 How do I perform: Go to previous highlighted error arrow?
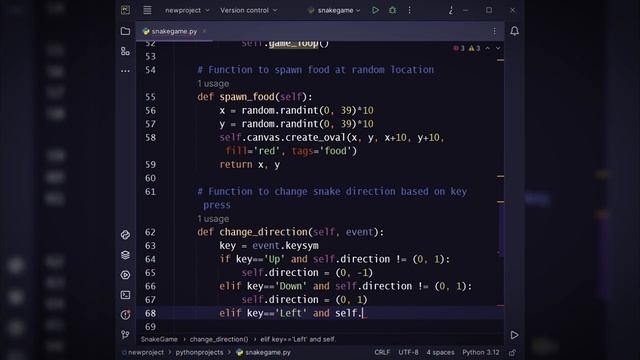click(x=487, y=48)
